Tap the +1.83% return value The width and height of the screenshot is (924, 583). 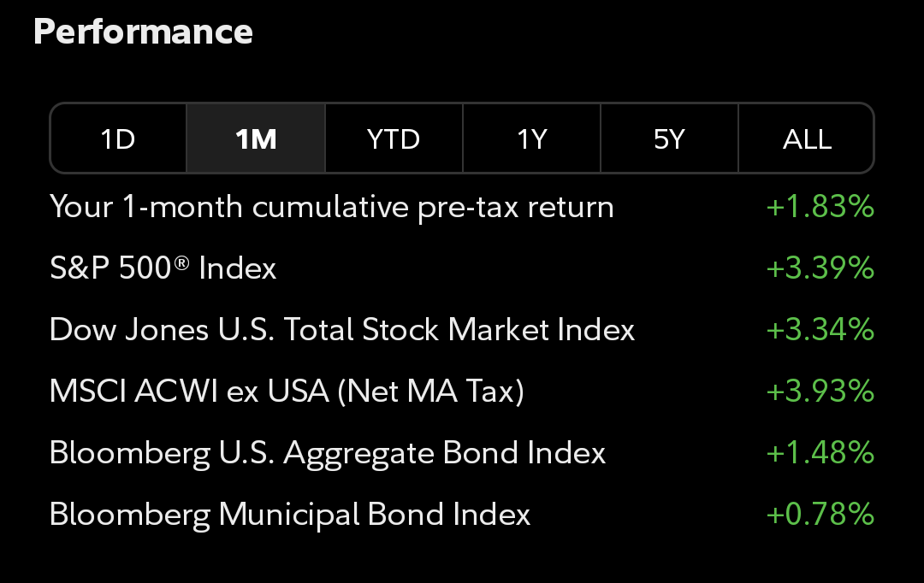[820, 207]
